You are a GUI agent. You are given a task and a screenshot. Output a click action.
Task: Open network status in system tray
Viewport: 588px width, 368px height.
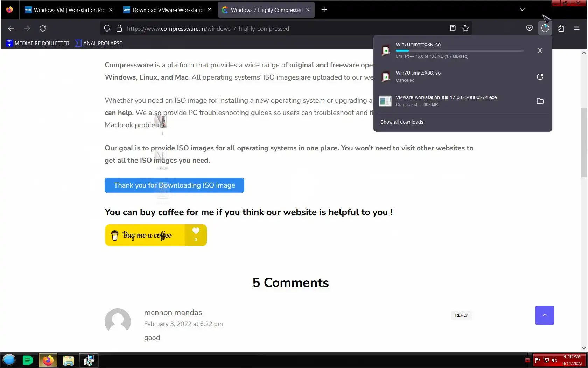(x=546, y=360)
